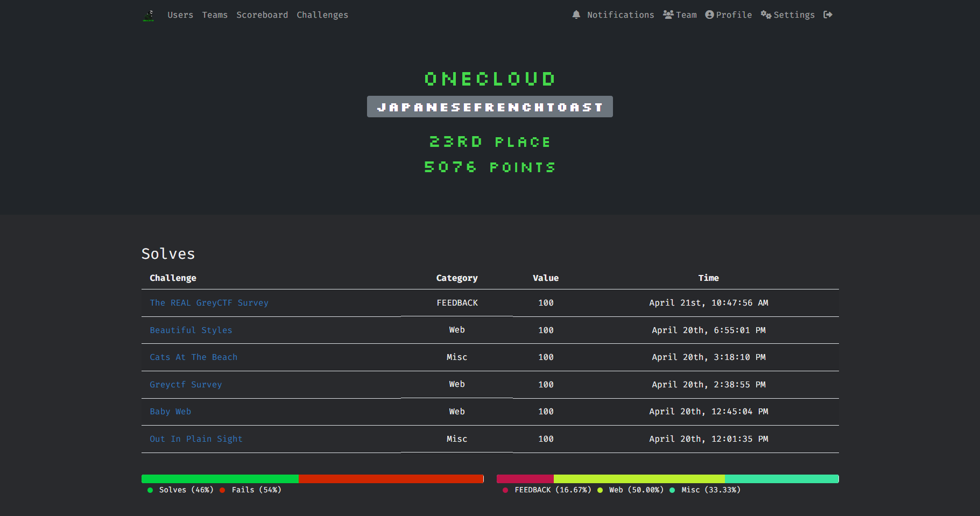Click April 20th, 12:01:35 PM timestamp
The width and height of the screenshot is (980, 516).
pos(709,439)
